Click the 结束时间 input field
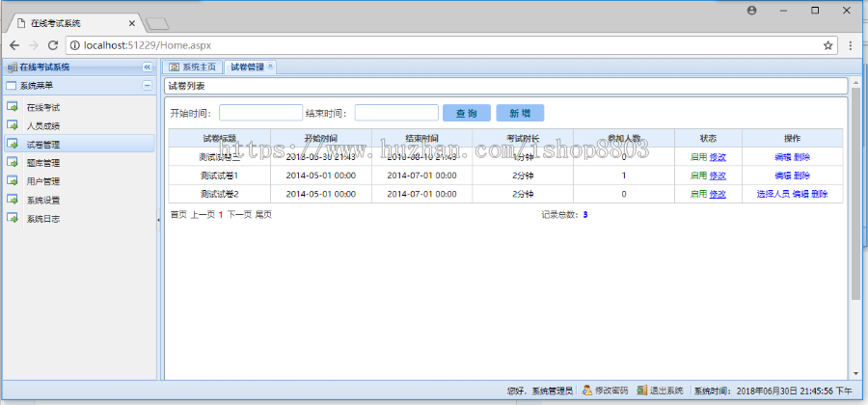Screen dimensions: 868x405 click(x=396, y=113)
